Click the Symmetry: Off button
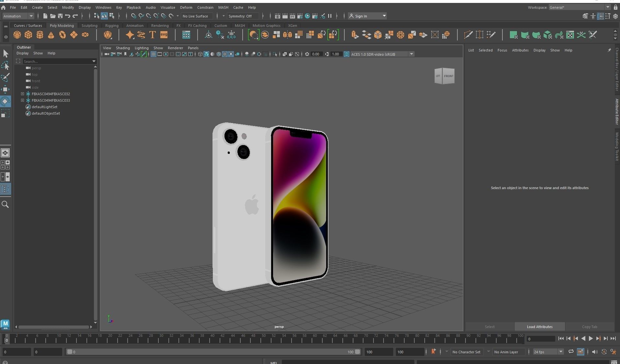Viewport: 620px width, 364px height. [243, 16]
